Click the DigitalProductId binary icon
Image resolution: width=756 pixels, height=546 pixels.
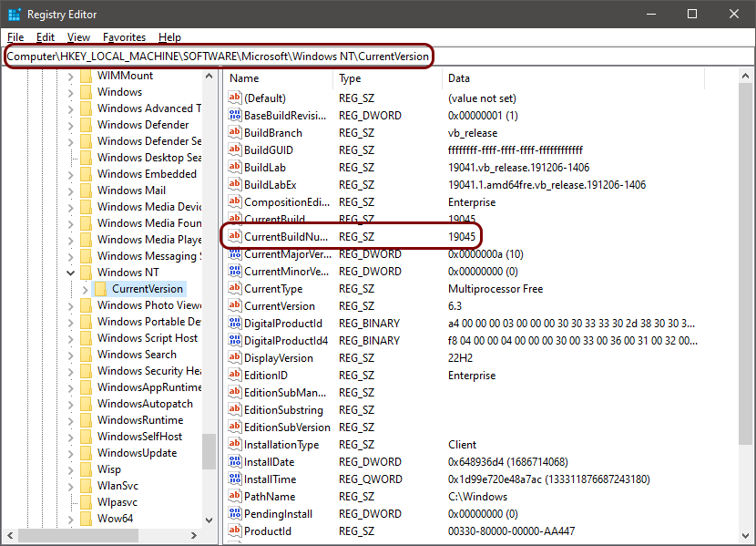pos(235,323)
